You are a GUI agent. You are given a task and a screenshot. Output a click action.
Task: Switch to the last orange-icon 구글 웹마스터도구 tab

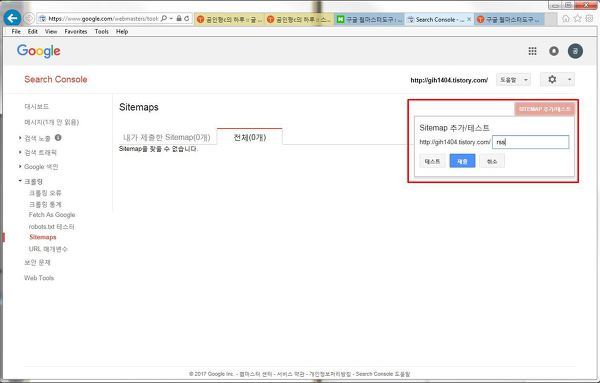point(509,19)
